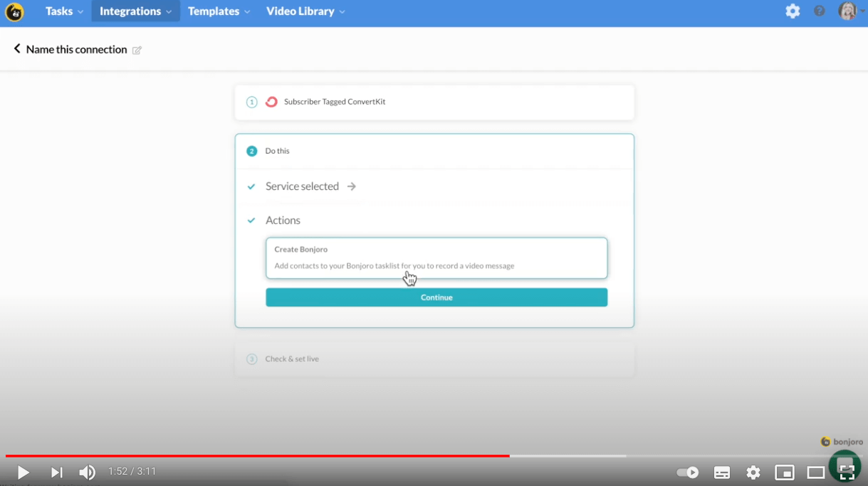This screenshot has height=486, width=868.
Task: Click the edit pencil beside connection name
Action: tap(137, 51)
